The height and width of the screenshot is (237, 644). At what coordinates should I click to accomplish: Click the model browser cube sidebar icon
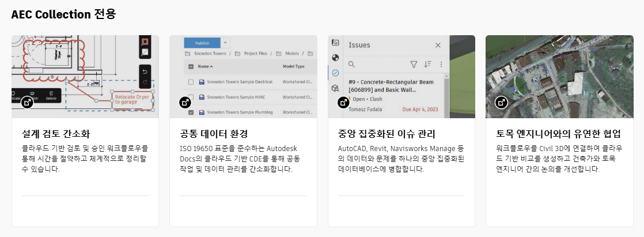point(336,88)
